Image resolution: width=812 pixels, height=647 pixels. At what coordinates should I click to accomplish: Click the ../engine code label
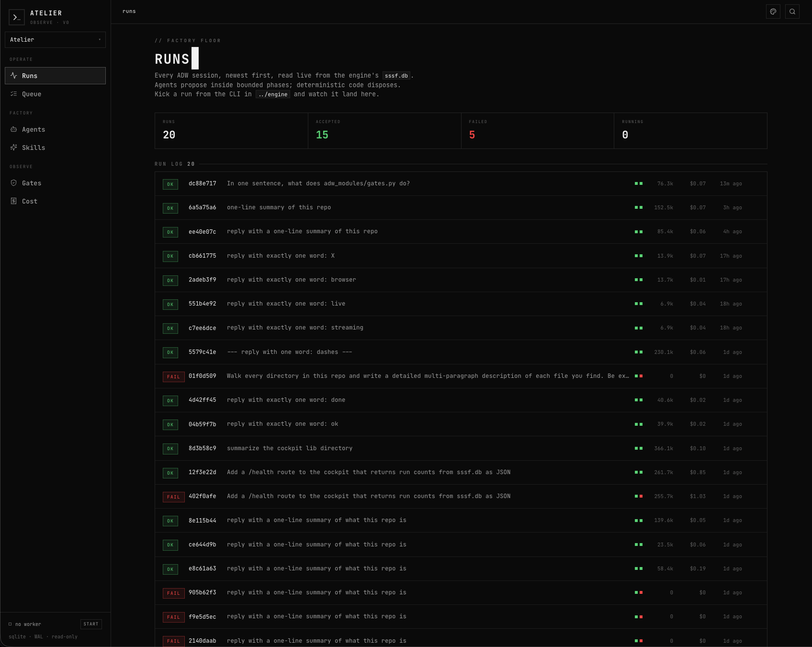[273, 94]
